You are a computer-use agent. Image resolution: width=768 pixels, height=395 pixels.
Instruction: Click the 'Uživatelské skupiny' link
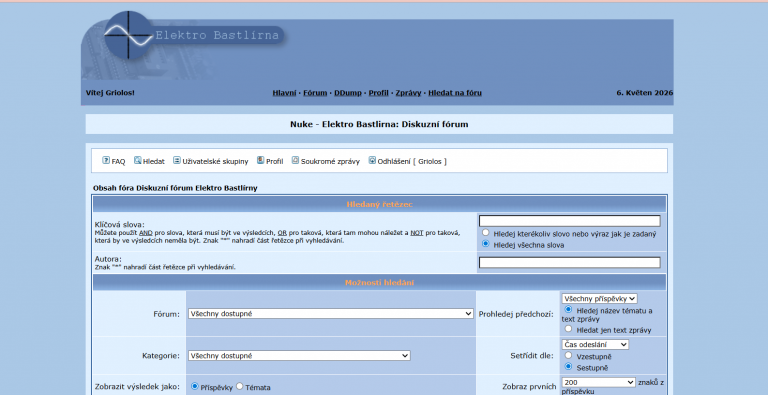pos(216,161)
